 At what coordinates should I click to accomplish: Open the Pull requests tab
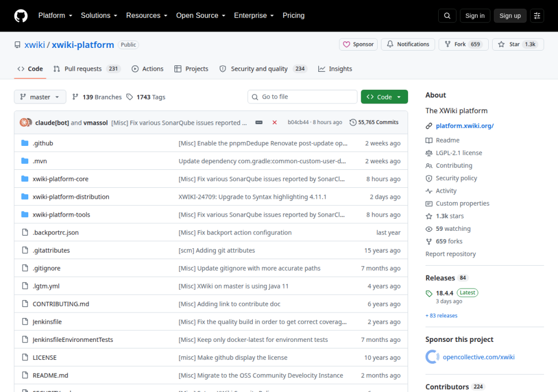[x=87, y=69]
